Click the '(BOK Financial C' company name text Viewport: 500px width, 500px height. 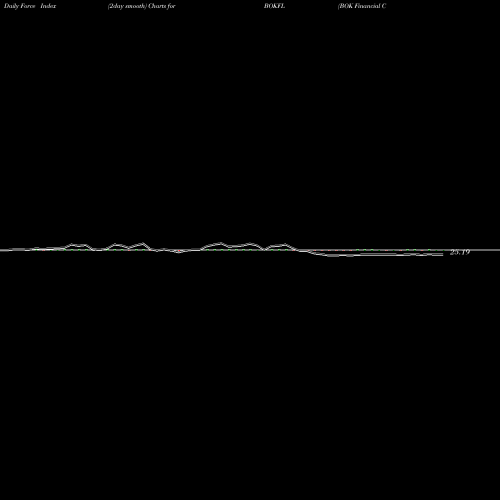pyautogui.click(x=362, y=6)
